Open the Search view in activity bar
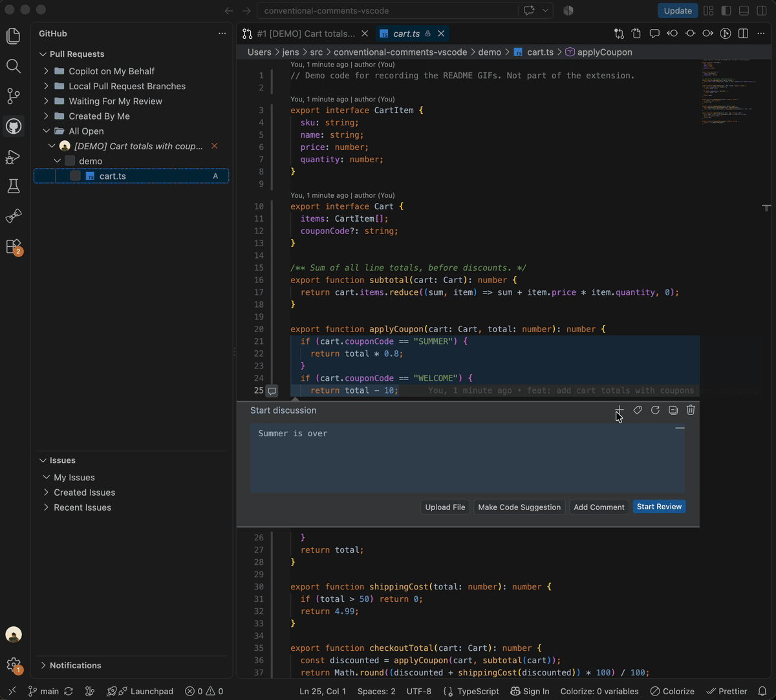 pos(14,66)
